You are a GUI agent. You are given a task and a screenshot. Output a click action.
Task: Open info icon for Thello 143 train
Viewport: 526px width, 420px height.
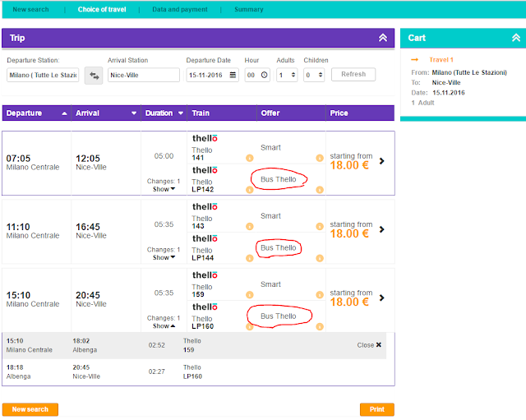pos(250,226)
